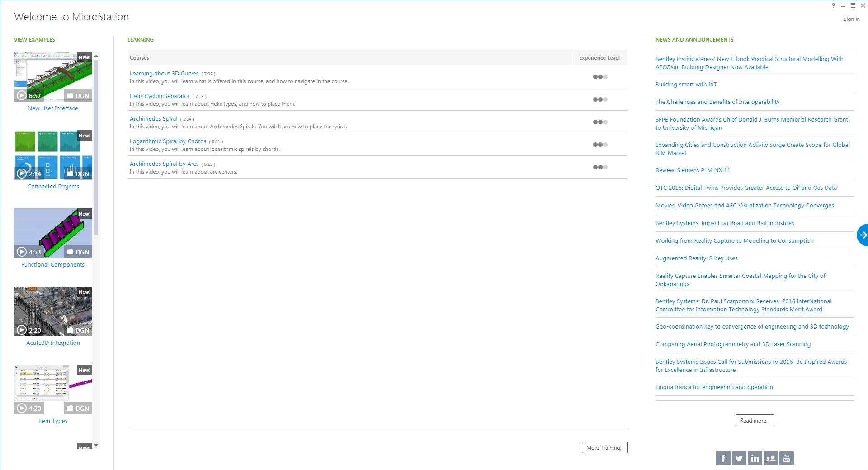This screenshot has width=868, height=470.
Task: Play the Connected Projects 2:14 video
Action: click(29, 174)
